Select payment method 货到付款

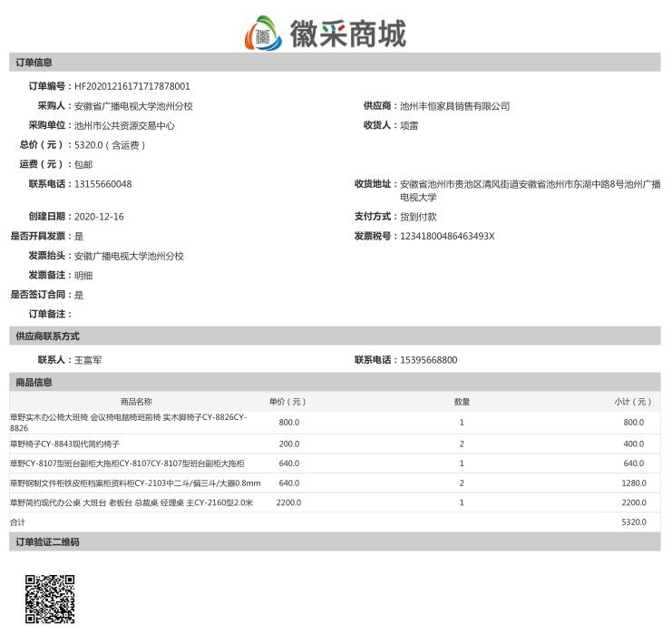(x=418, y=217)
